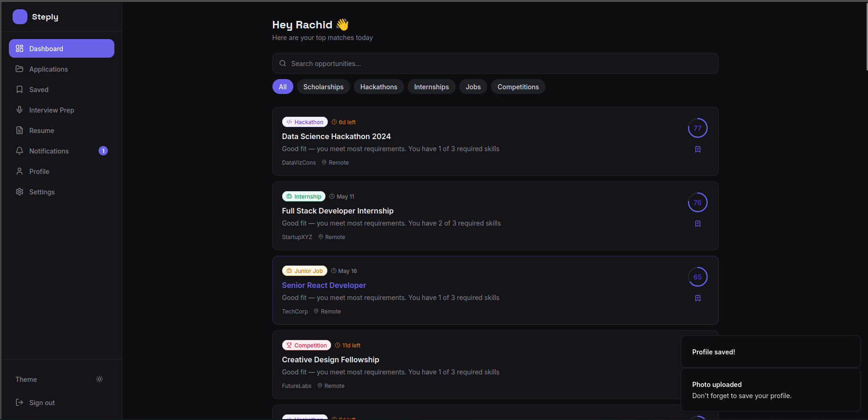The width and height of the screenshot is (868, 420).
Task: Click the Photo uploaded toast notification
Action: (770, 390)
